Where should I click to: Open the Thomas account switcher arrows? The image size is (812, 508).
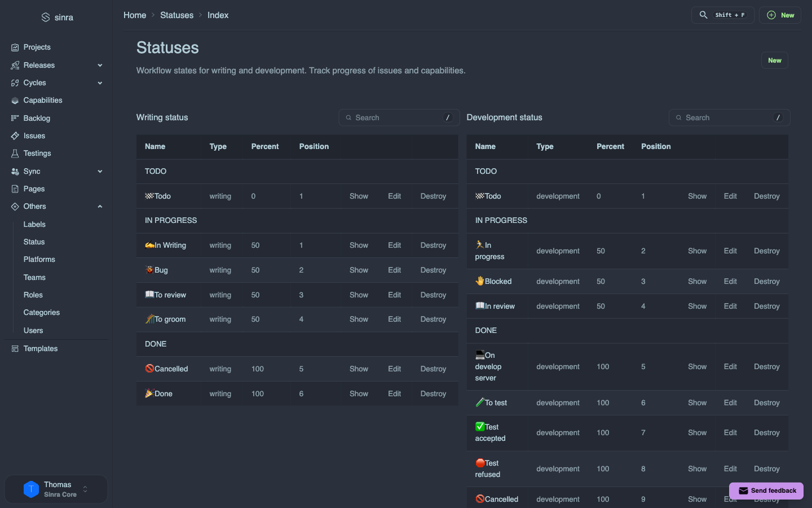tap(85, 489)
